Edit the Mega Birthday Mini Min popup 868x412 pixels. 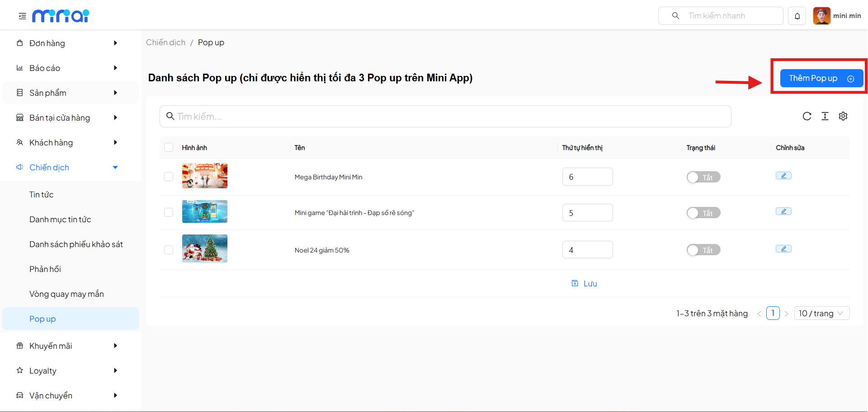(x=783, y=176)
